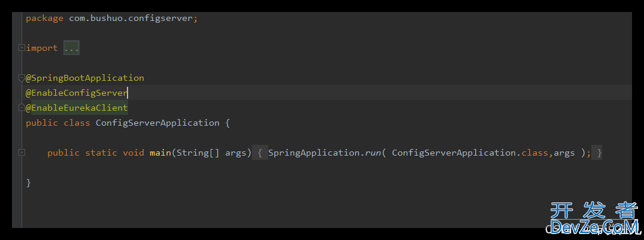Click the package keyword
This screenshot has height=240, width=644.
pyautogui.click(x=44, y=19)
